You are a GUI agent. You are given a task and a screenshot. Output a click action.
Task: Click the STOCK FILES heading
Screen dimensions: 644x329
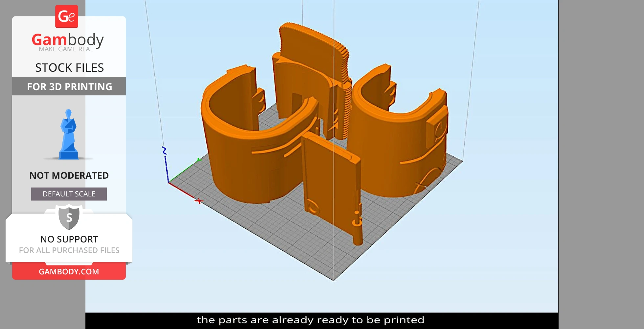(69, 68)
